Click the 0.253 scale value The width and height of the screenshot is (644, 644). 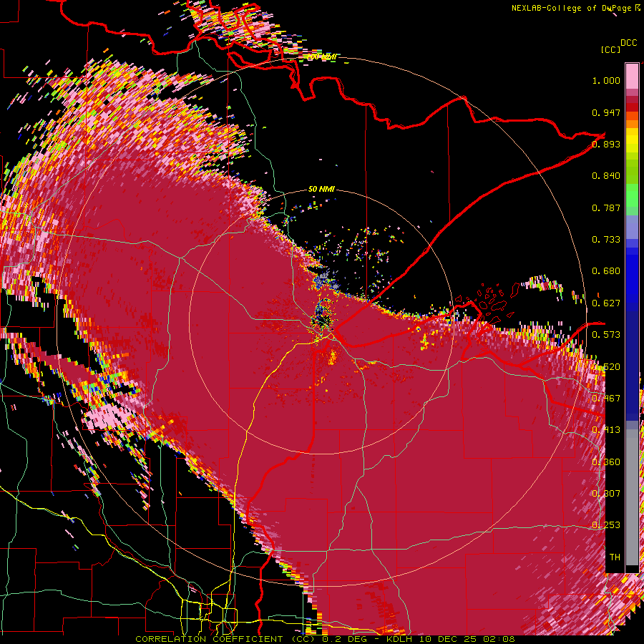(x=606, y=525)
